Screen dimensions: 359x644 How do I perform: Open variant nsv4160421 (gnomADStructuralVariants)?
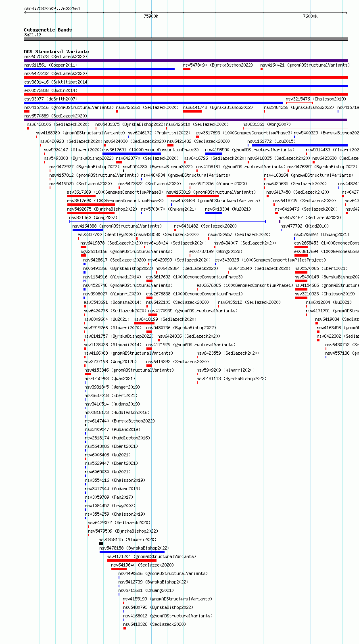tap(305, 65)
